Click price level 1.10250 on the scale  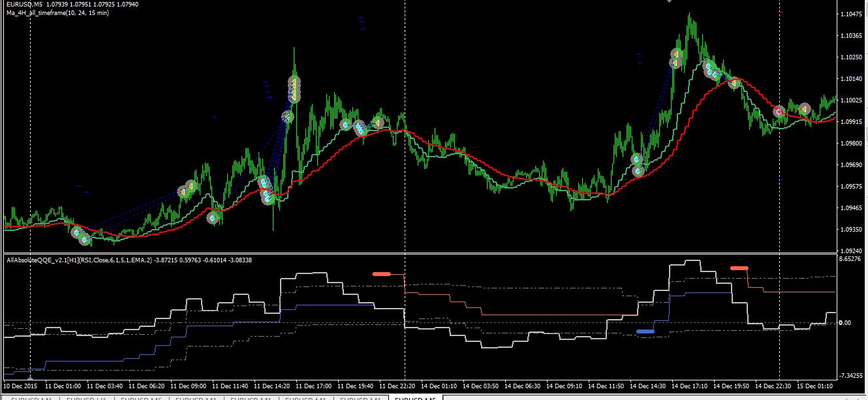[850, 57]
